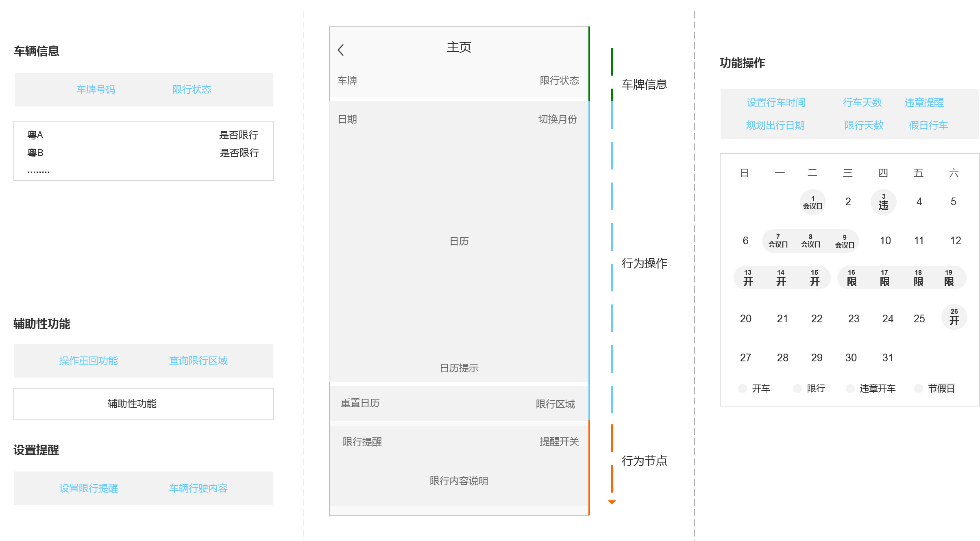The width and height of the screenshot is (980, 541).
Task: Select the 限行 legend radio dot
Action: click(x=797, y=389)
